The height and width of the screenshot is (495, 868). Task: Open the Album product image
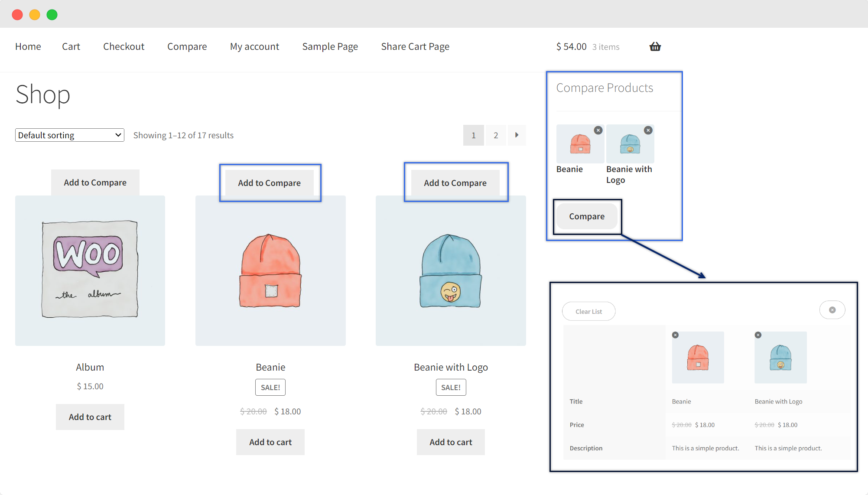90,270
